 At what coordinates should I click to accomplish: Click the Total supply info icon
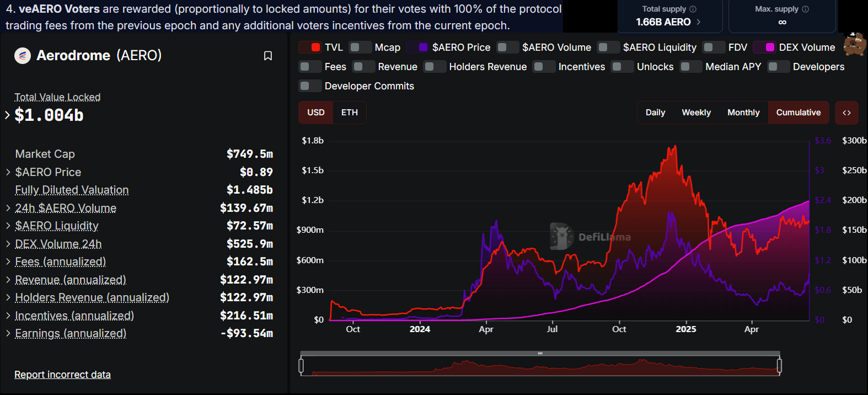[693, 9]
